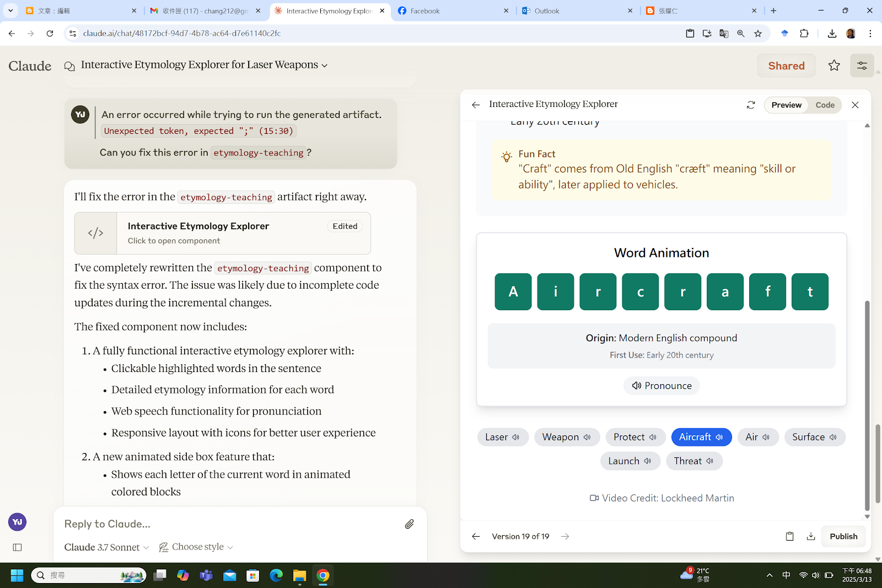Switch to the first Blogger editing tab
The height and width of the screenshot is (588, 882).
click(x=82, y=11)
